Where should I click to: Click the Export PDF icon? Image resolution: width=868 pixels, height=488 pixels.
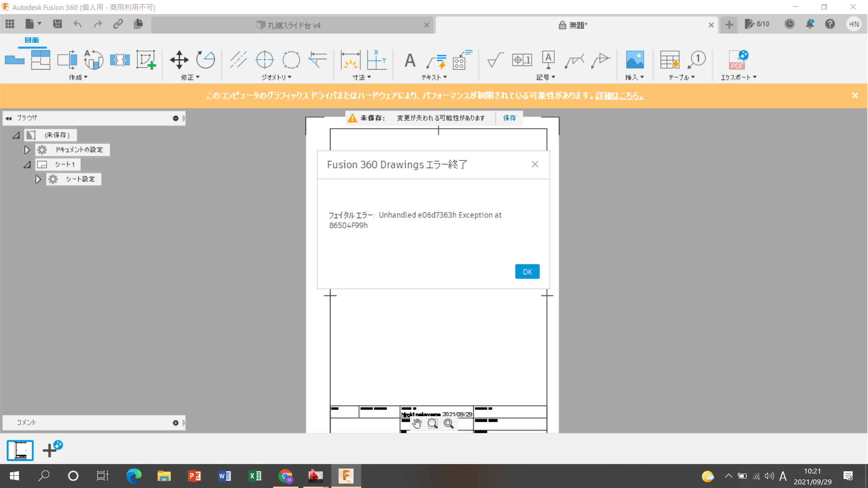[738, 60]
